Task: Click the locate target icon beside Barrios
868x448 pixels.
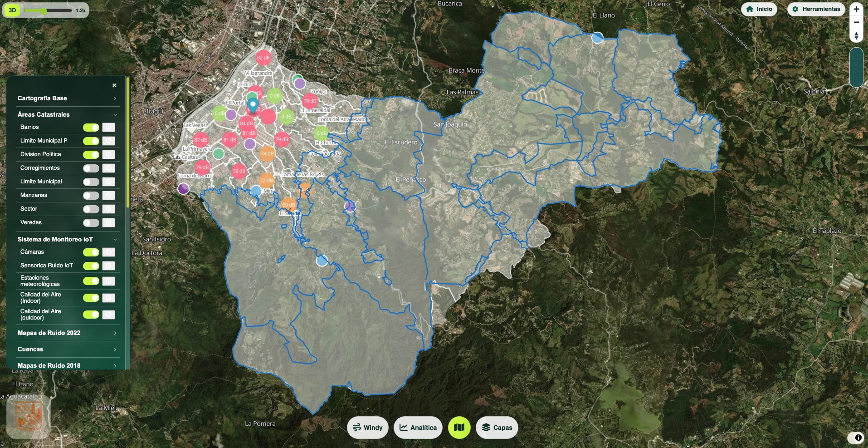Action: click(x=108, y=128)
